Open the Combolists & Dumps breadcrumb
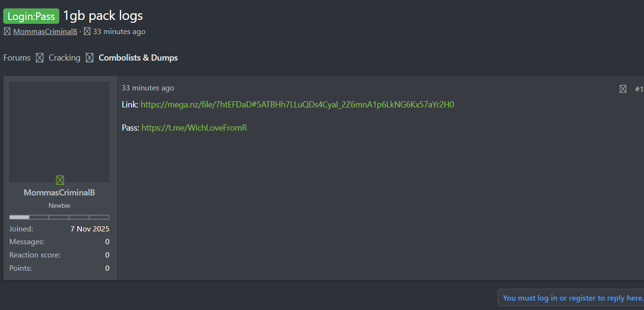The image size is (644, 310). (x=138, y=58)
